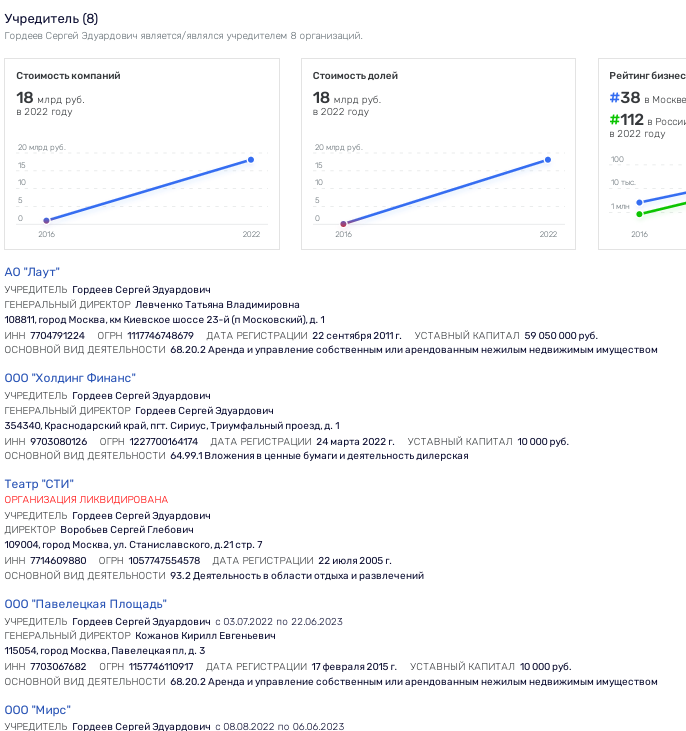The height and width of the screenshot is (731, 686).
Task: Click the ИНН 7704791224 number
Action: (58, 335)
